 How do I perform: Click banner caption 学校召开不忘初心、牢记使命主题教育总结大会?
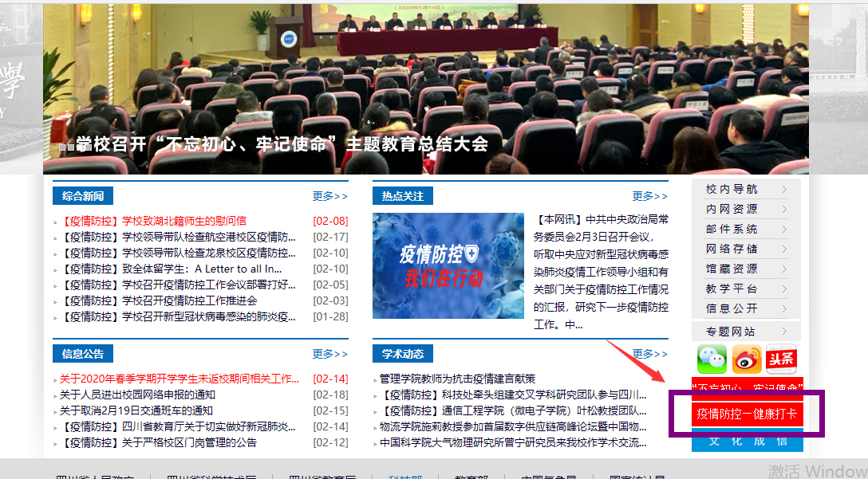click(282, 145)
